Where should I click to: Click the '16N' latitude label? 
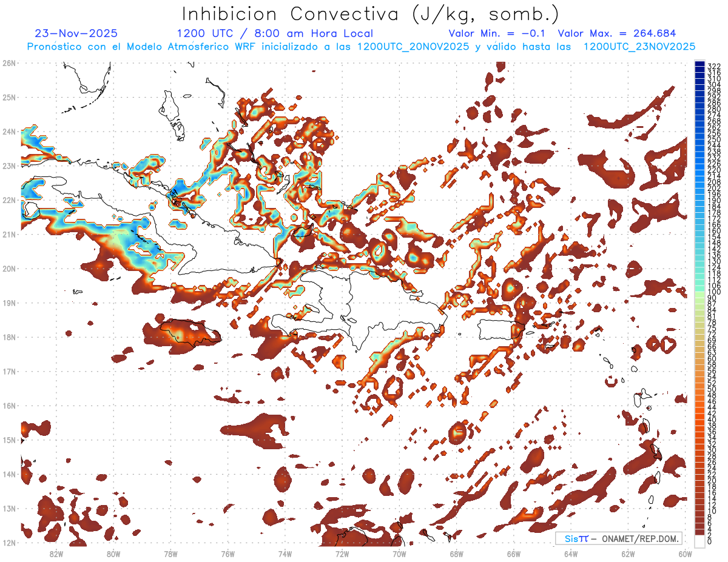point(8,406)
